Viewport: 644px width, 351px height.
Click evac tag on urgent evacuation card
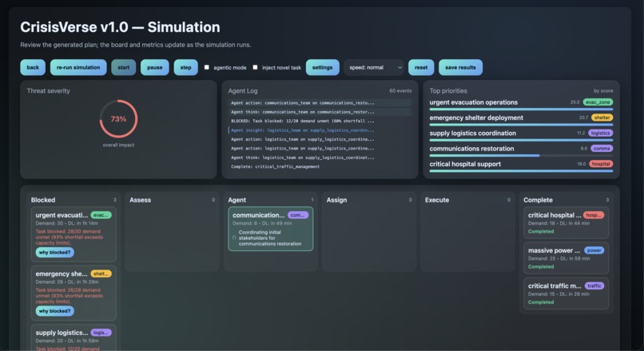(x=101, y=215)
